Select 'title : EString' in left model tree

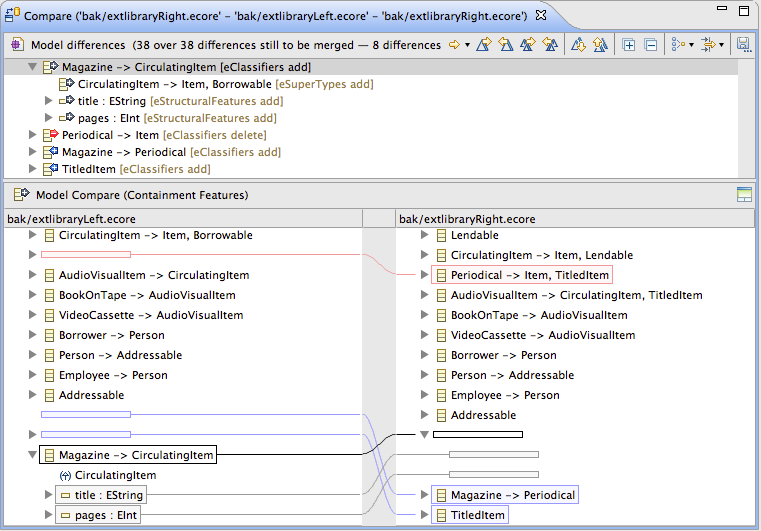(x=108, y=495)
